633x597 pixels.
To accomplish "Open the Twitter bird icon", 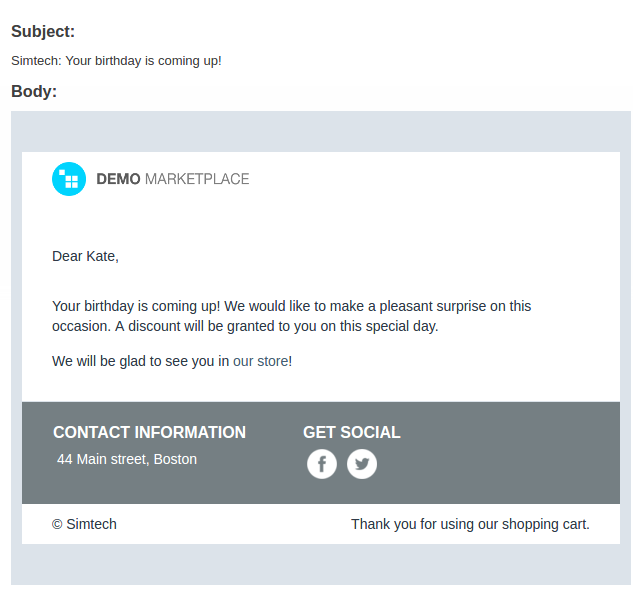I will coord(362,464).
